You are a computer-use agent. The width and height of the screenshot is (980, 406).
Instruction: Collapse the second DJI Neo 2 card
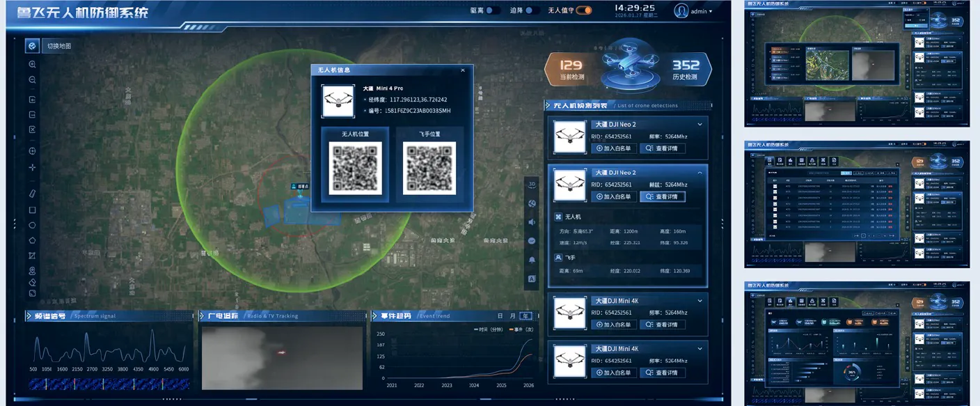point(700,173)
